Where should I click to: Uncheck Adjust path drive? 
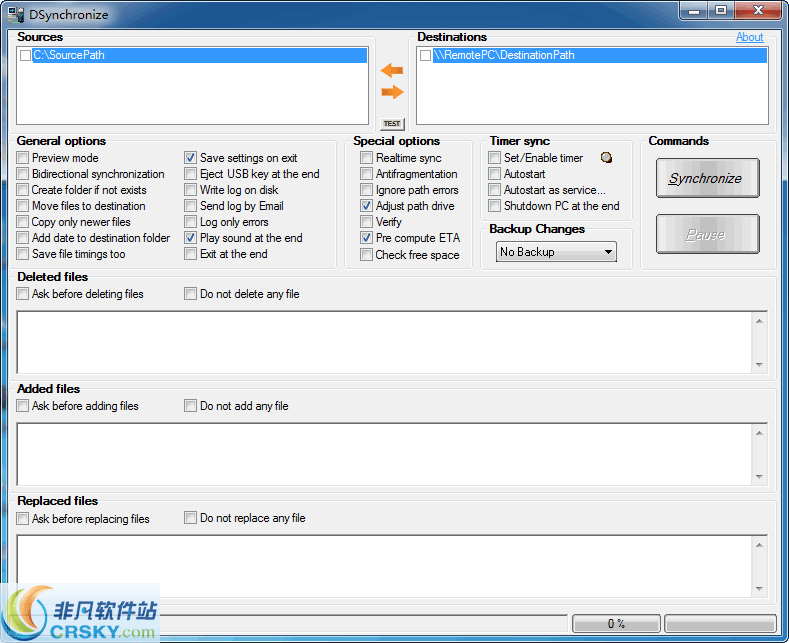(x=366, y=206)
